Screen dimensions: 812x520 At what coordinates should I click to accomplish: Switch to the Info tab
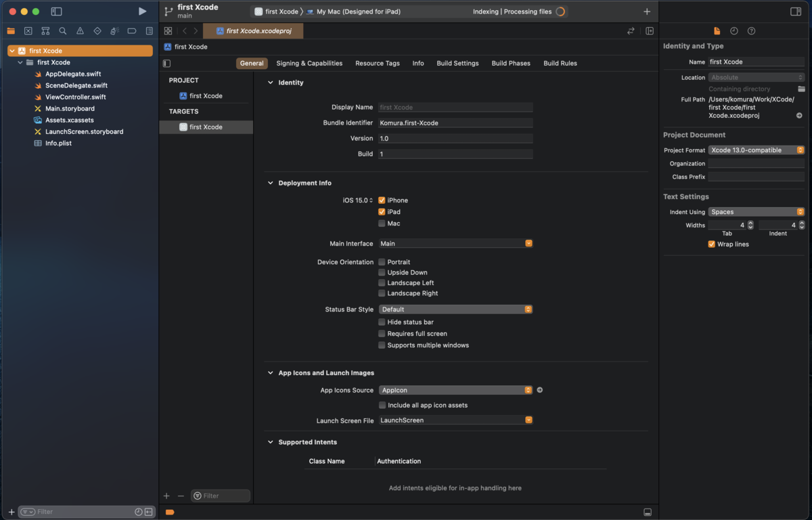pos(418,64)
